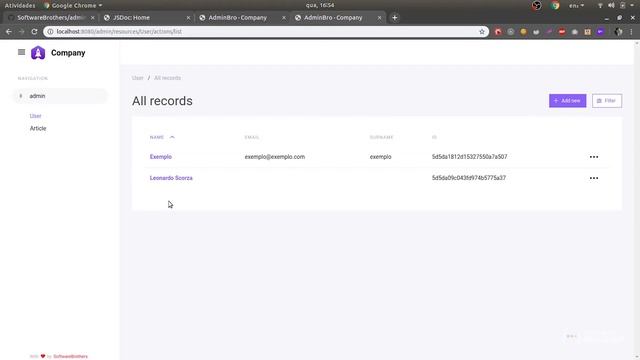This screenshot has width=640, height=360.
Task: Open Chrome's three-dot menu
Action: click(631, 31)
